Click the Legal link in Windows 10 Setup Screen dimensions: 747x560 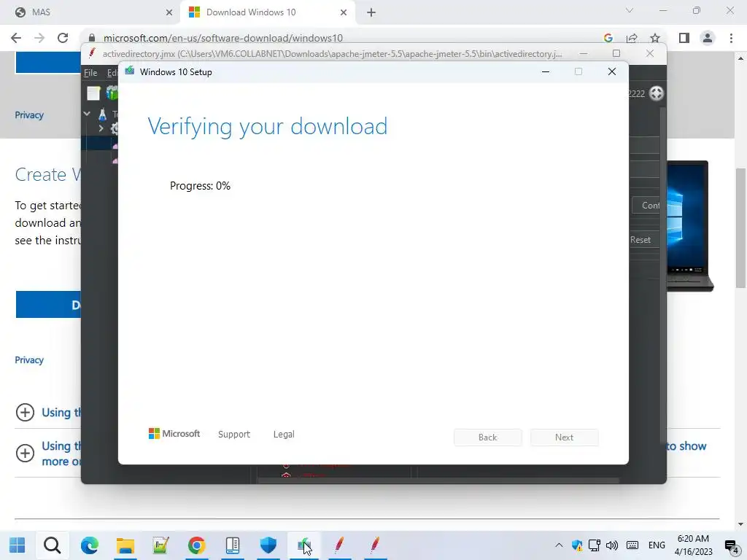coord(284,435)
